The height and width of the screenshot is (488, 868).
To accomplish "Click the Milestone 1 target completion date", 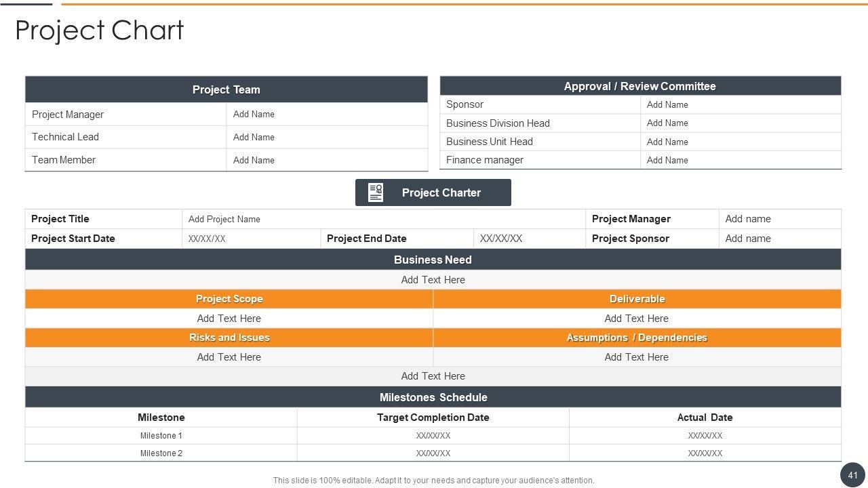I will (x=433, y=436).
